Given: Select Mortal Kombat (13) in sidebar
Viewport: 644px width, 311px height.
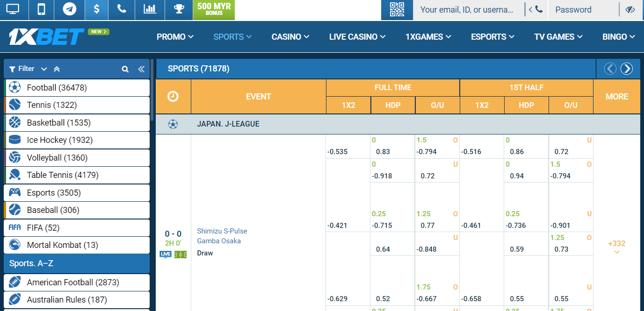Looking at the screenshot, I should click(77, 245).
